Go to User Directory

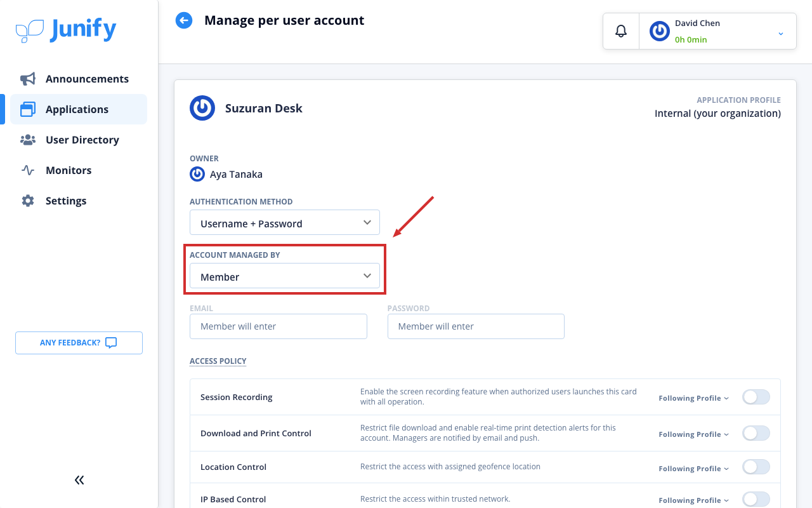point(79,140)
